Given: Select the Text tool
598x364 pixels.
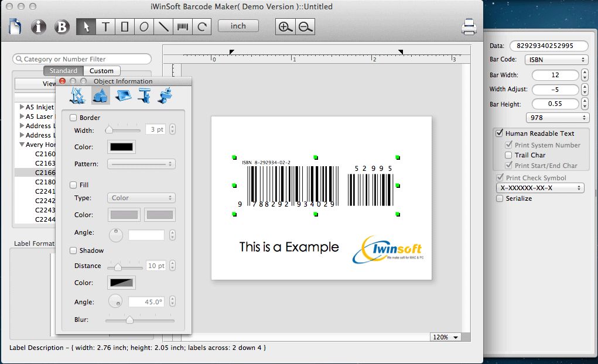Looking at the screenshot, I should coord(105,27).
